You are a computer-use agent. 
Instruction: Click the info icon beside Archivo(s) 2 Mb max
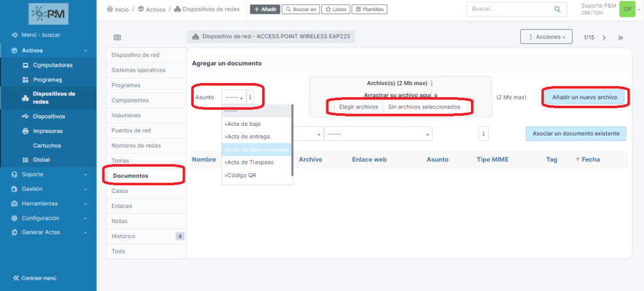(x=431, y=83)
